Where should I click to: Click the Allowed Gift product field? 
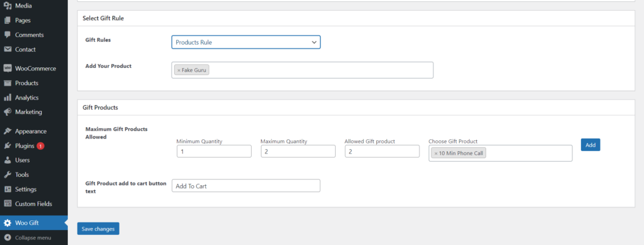pos(382,151)
